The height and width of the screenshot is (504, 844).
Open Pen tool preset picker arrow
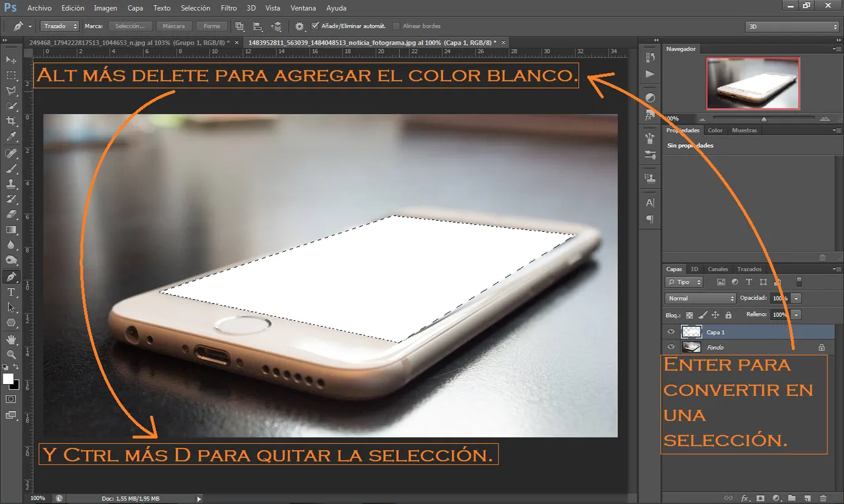click(x=30, y=26)
